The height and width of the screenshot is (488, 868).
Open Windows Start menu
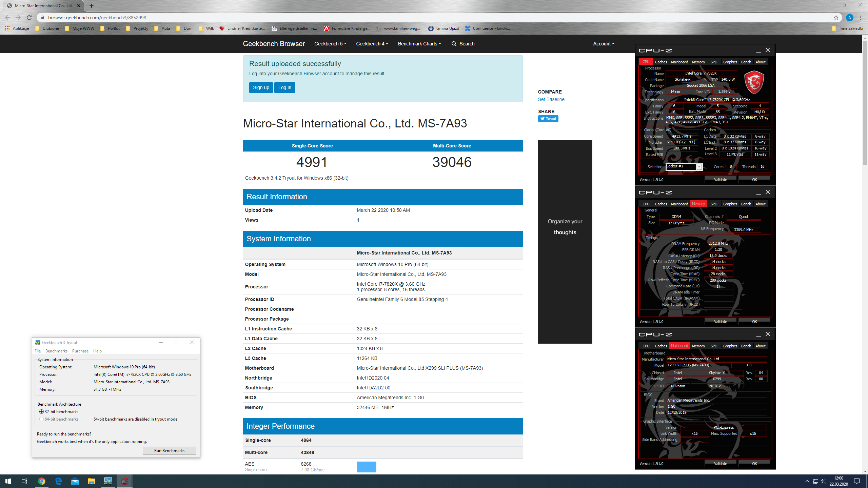point(8,481)
